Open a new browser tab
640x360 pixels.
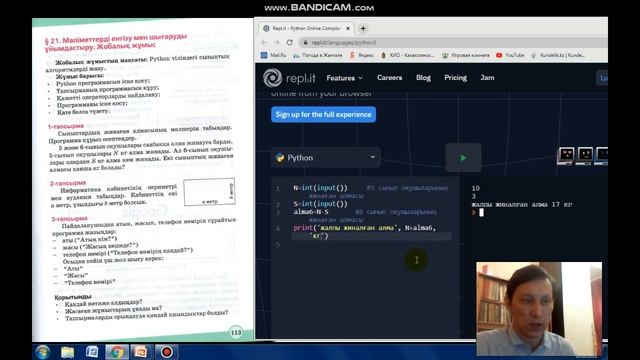363,28
